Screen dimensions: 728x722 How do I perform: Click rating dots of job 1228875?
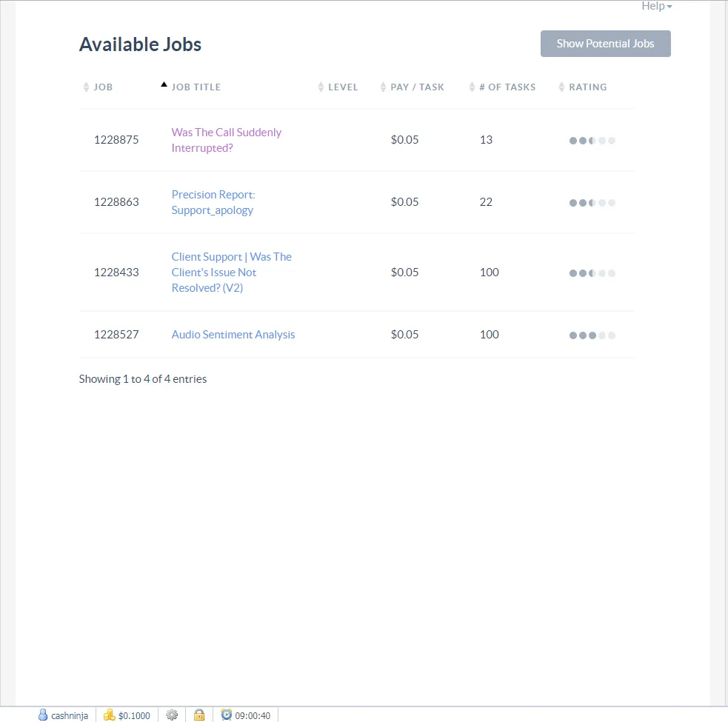click(x=592, y=141)
